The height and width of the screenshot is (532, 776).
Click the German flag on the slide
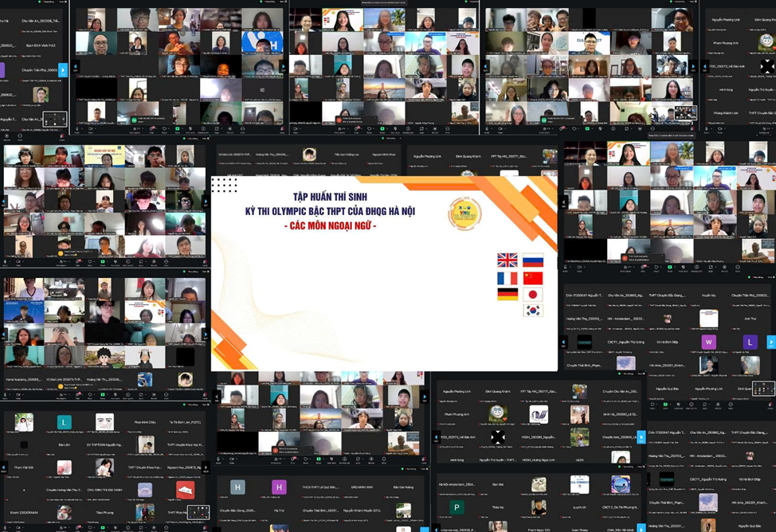pos(508,294)
